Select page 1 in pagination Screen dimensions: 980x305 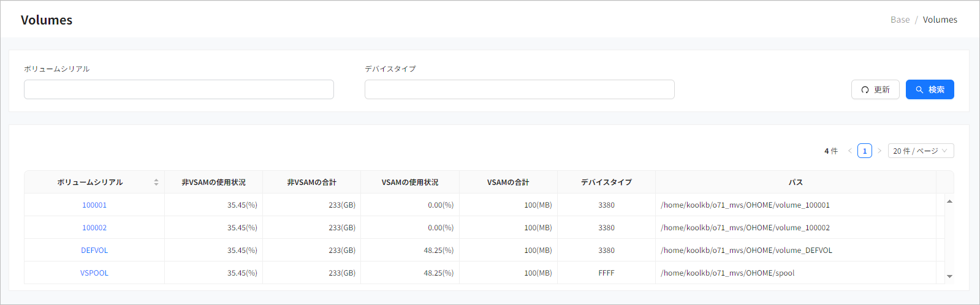[x=865, y=151]
